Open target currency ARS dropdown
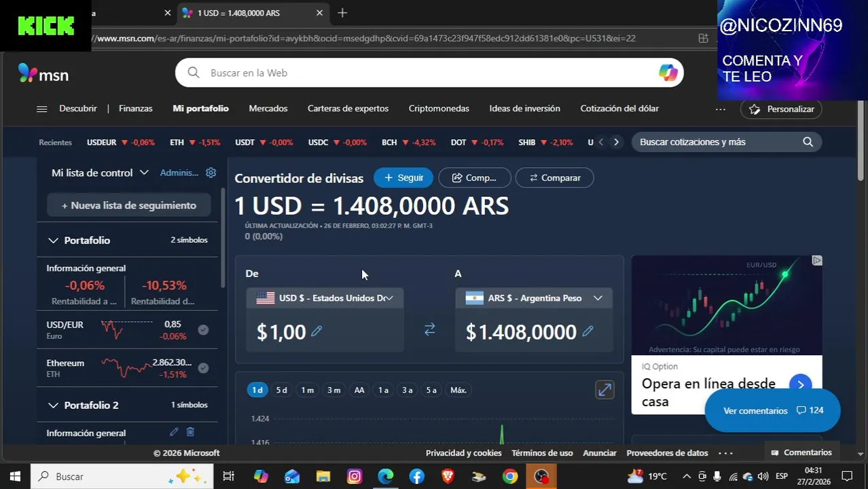This screenshot has width=868, height=489. (533, 298)
